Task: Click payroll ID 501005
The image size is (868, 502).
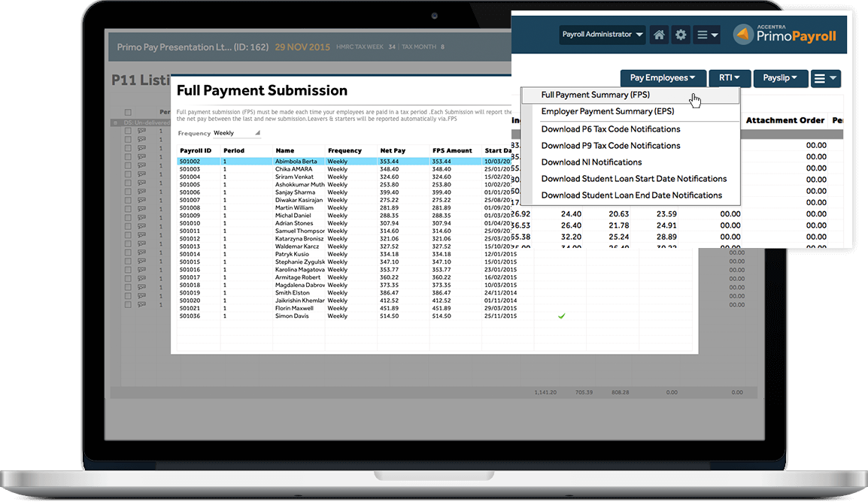Action: click(x=190, y=185)
